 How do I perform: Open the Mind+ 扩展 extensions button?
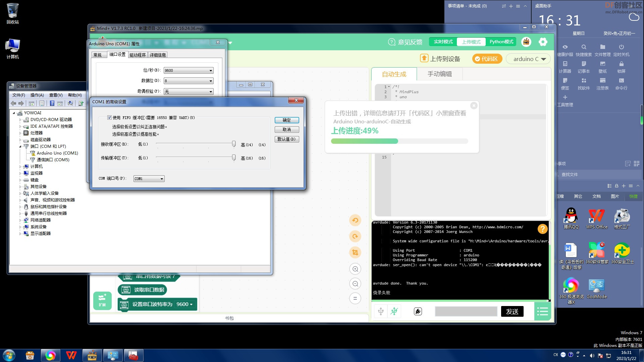click(x=102, y=300)
